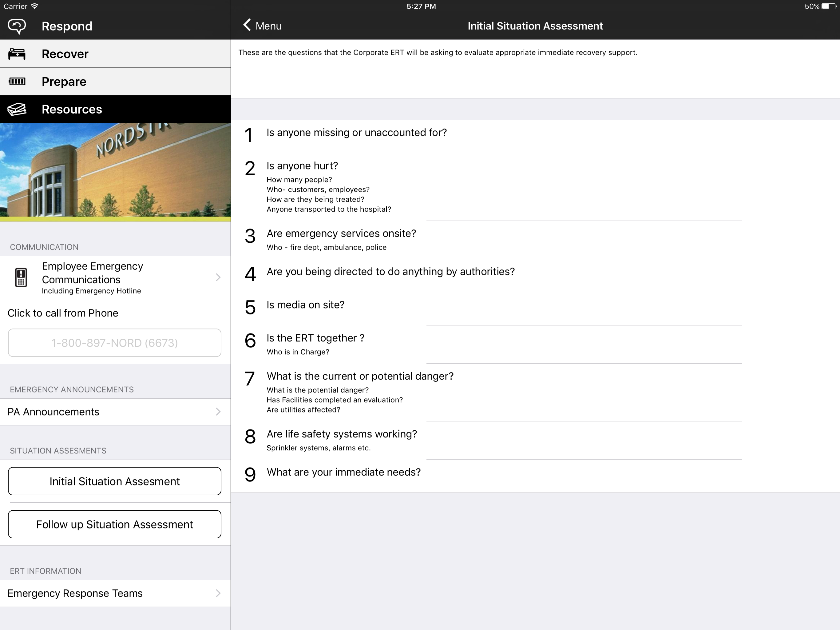Go back to Menu

268,26
